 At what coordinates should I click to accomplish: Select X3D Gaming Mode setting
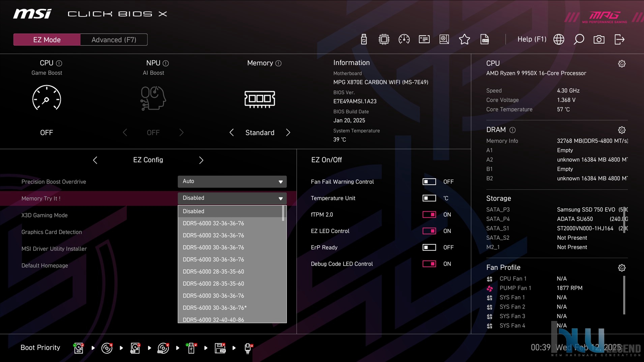(45, 215)
